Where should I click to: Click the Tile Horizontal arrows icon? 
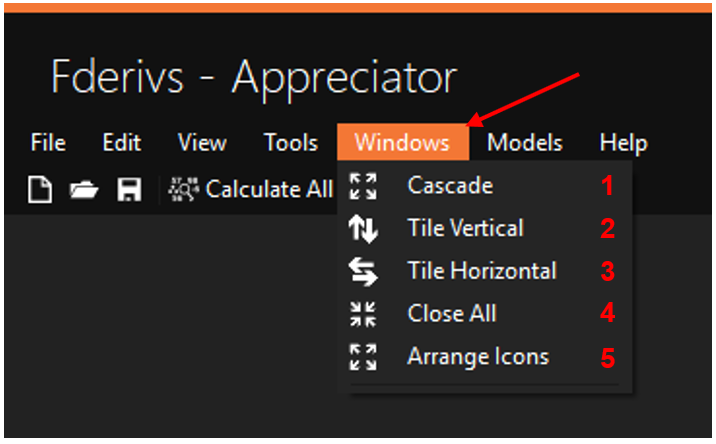pyautogui.click(x=363, y=271)
